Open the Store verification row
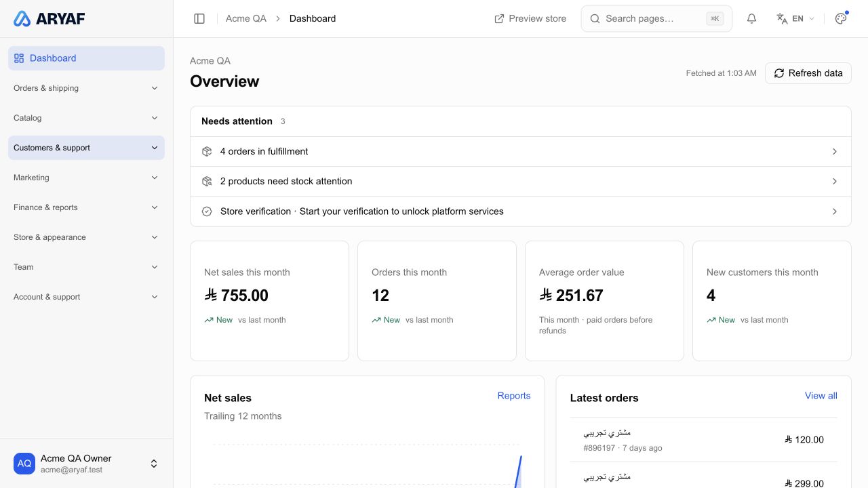868x488 pixels. [521, 211]
